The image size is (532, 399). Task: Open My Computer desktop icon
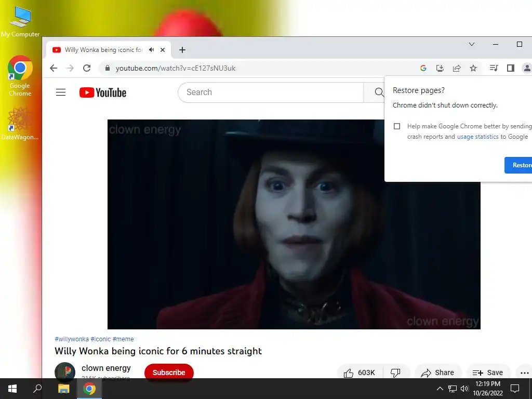20,22
